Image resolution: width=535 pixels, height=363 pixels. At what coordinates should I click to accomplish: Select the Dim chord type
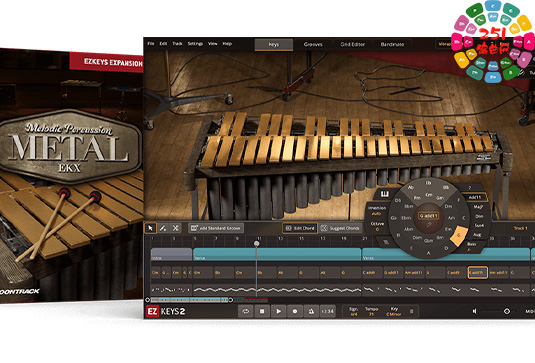pos(479,216)
